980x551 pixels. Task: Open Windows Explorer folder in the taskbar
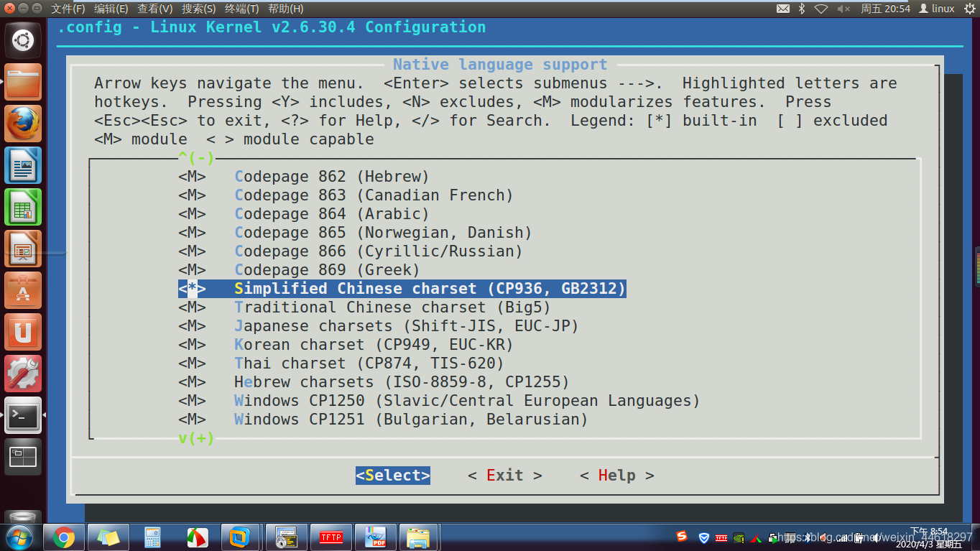pos(419,537)
